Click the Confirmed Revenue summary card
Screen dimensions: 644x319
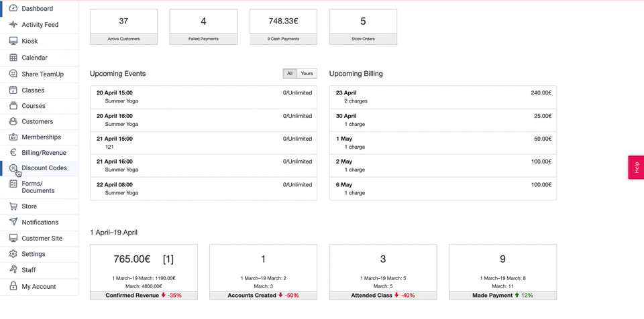pos(144,271)
